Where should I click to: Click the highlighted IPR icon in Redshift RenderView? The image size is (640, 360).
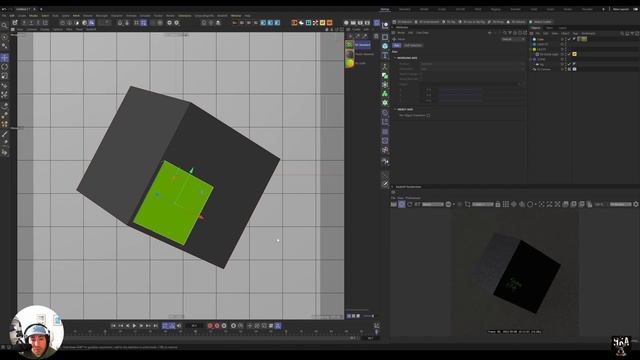pyautogui.click(x=402, y=204)
